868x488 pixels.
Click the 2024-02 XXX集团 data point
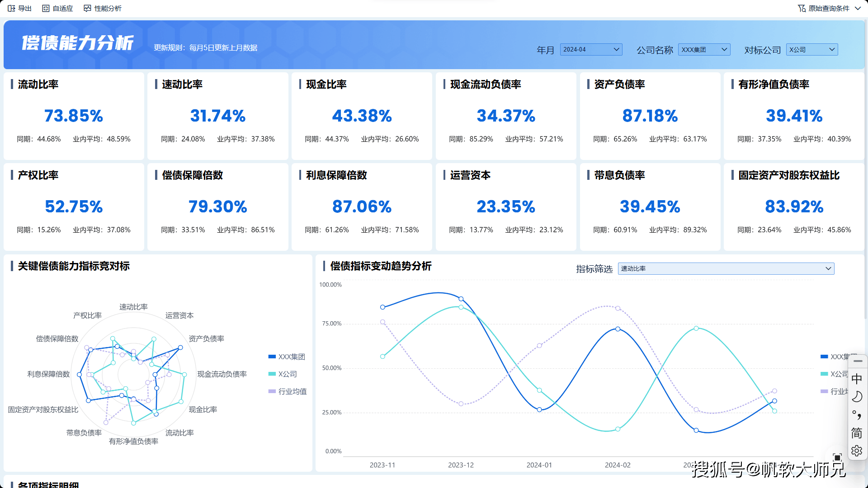pos(618,329)
